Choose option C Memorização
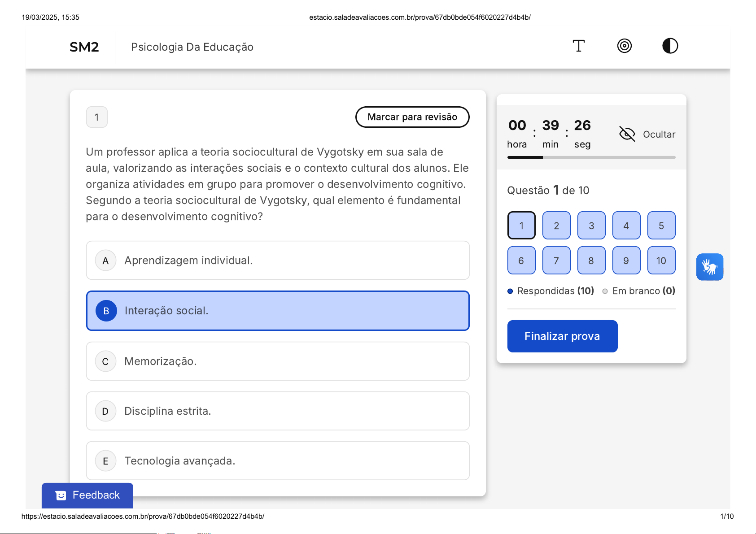The image size is (756, 534). 277,361
